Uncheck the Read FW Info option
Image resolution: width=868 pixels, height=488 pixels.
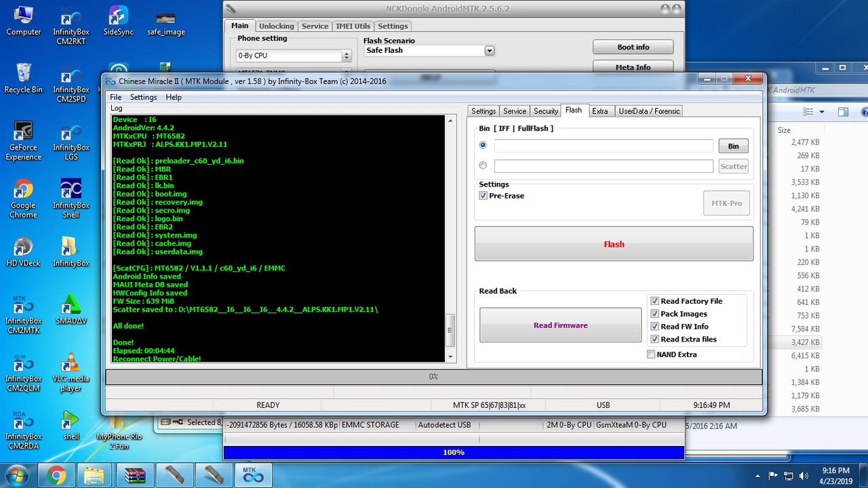click(654, 327)
